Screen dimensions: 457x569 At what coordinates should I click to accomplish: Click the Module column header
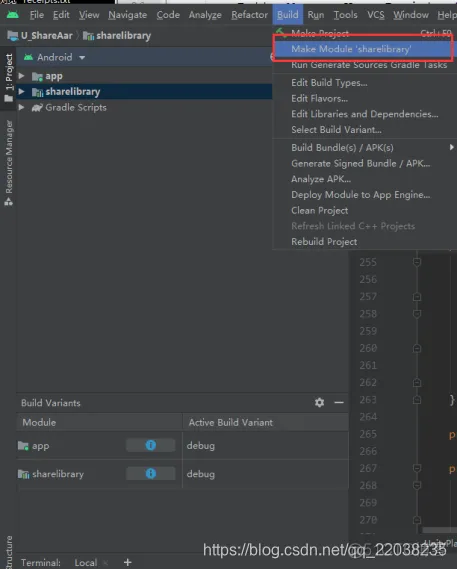click(x=99, y=422)
